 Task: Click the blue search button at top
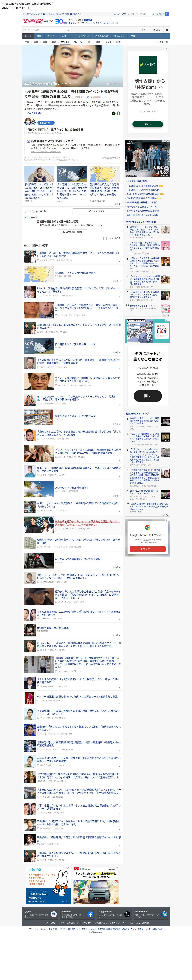point(167,14)
